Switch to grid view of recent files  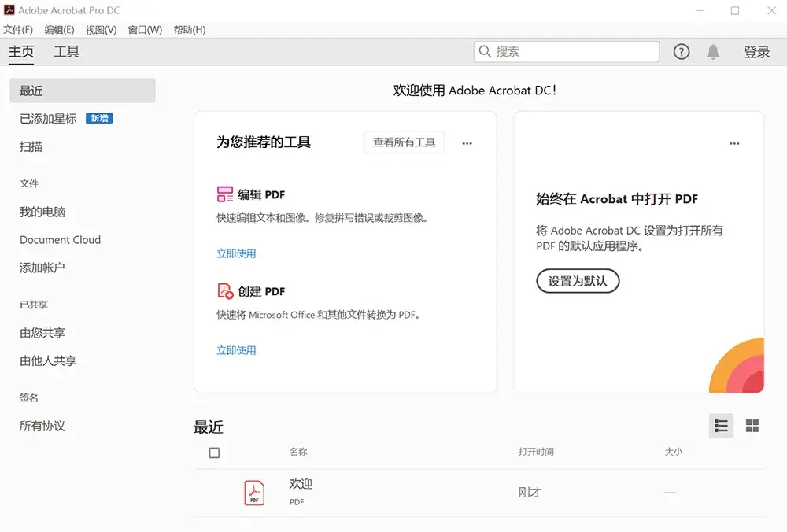tap(752, 425)
